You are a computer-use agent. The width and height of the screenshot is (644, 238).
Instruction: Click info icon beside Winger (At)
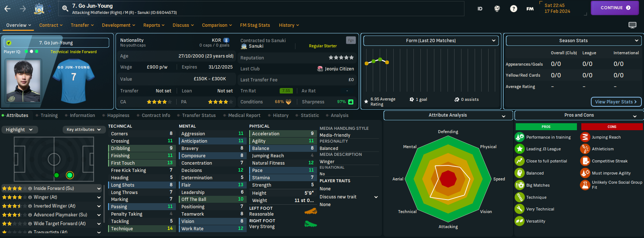(30, 197)
